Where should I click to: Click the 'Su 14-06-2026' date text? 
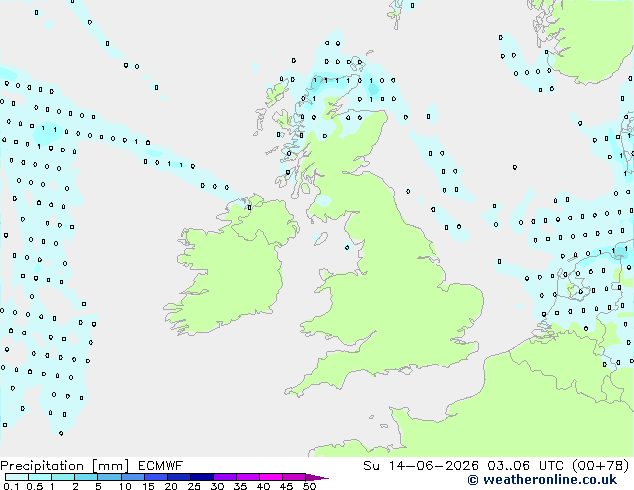coord(421,466)
